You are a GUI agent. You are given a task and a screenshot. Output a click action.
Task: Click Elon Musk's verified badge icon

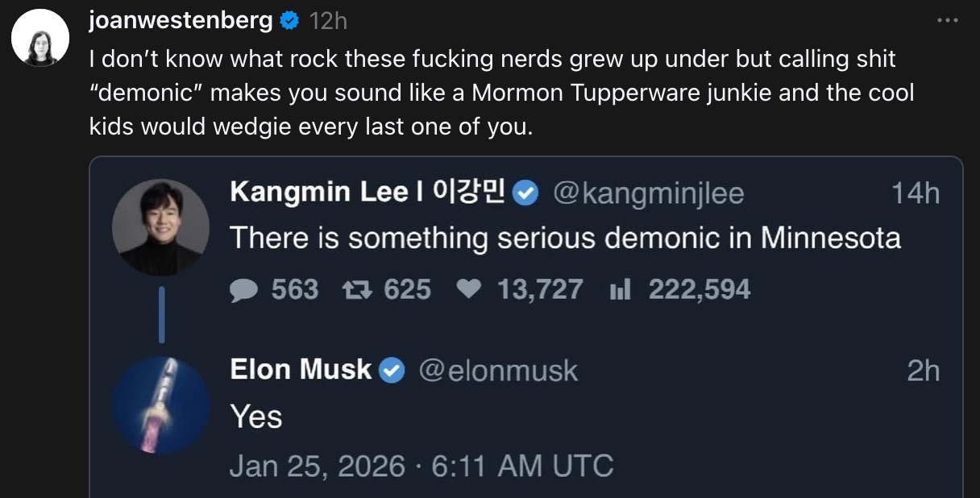click(x=392, y=370)
